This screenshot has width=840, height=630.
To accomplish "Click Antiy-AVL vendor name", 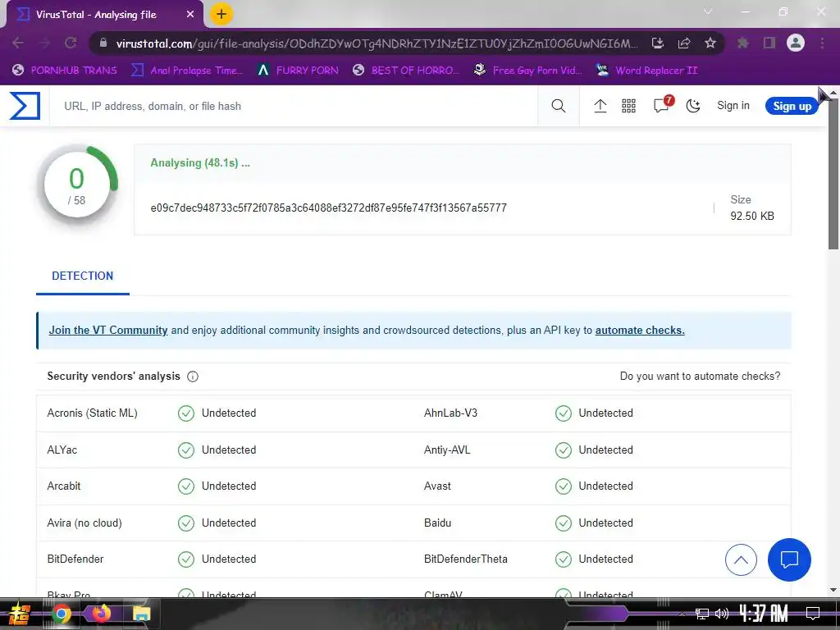I will tap(447, 450).
